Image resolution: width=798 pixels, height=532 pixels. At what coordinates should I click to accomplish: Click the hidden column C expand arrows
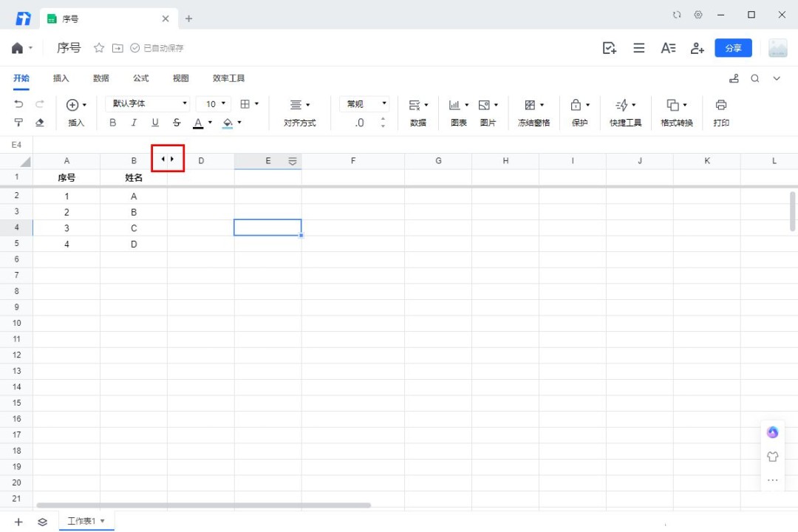pyautogui.click(x=168, y=159)
